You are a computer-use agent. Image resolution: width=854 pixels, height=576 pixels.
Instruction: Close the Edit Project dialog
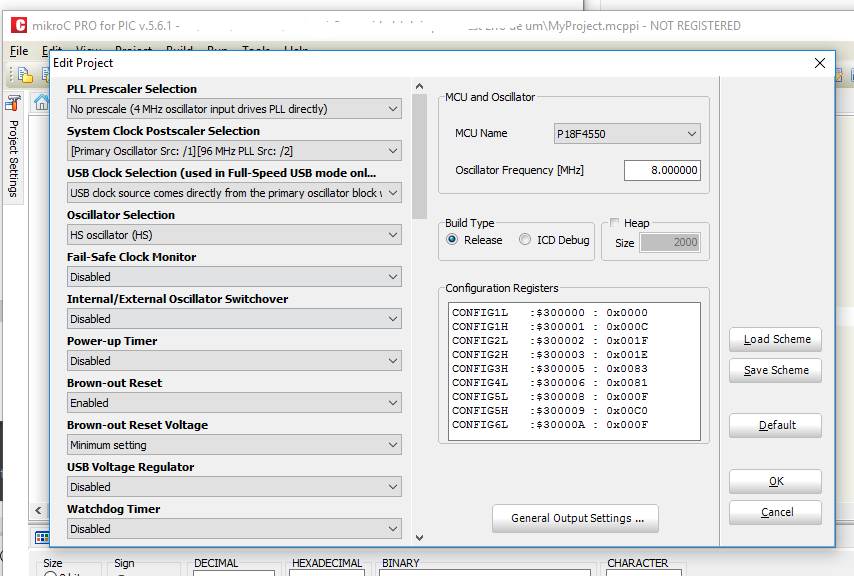tap(820, 63)
